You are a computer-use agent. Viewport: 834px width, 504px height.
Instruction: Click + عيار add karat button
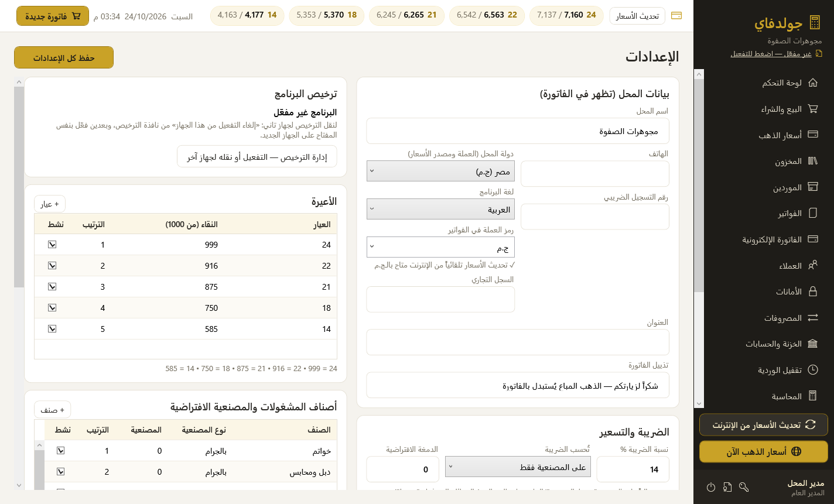(50, 204)
